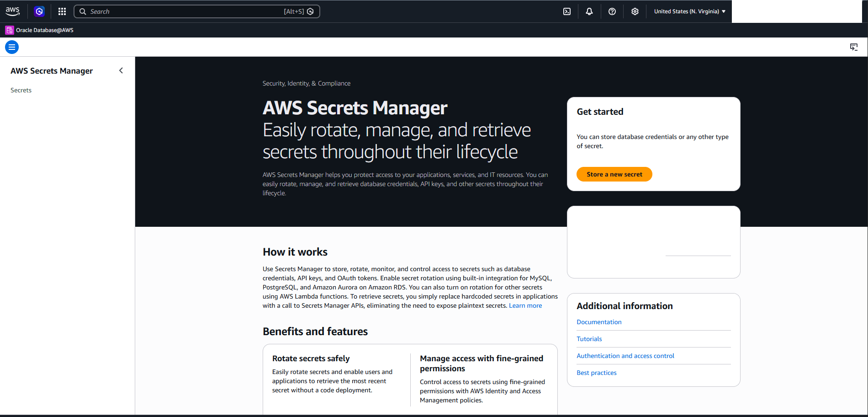
Task: Click the Benefits and features heading
Action: tap(315, 331)
